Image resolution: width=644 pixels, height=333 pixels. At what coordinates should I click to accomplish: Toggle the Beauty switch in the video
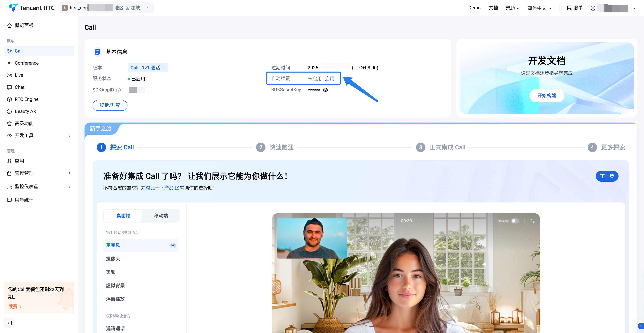(x=515, y=221)
